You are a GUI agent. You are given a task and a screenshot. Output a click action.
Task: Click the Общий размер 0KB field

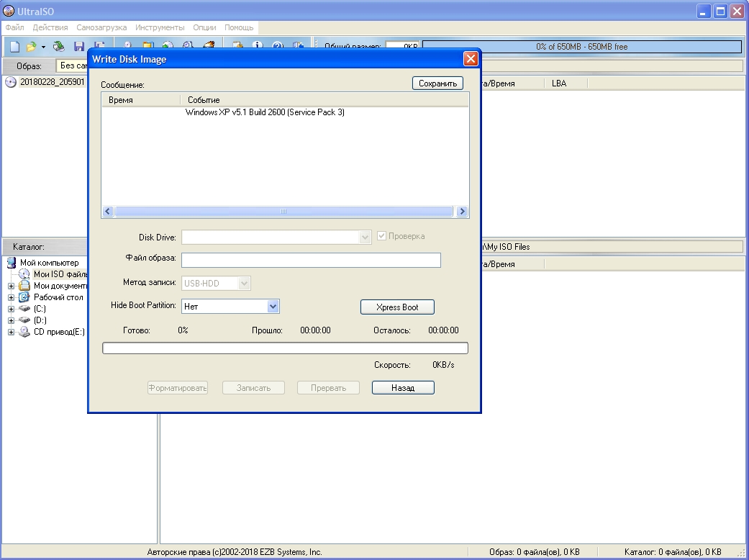tap(402, 46)
